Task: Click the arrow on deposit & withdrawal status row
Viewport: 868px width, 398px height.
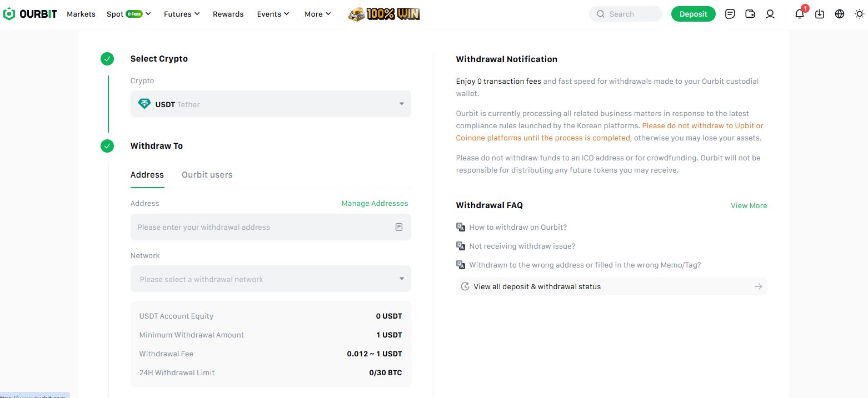Action: (758, 286)
